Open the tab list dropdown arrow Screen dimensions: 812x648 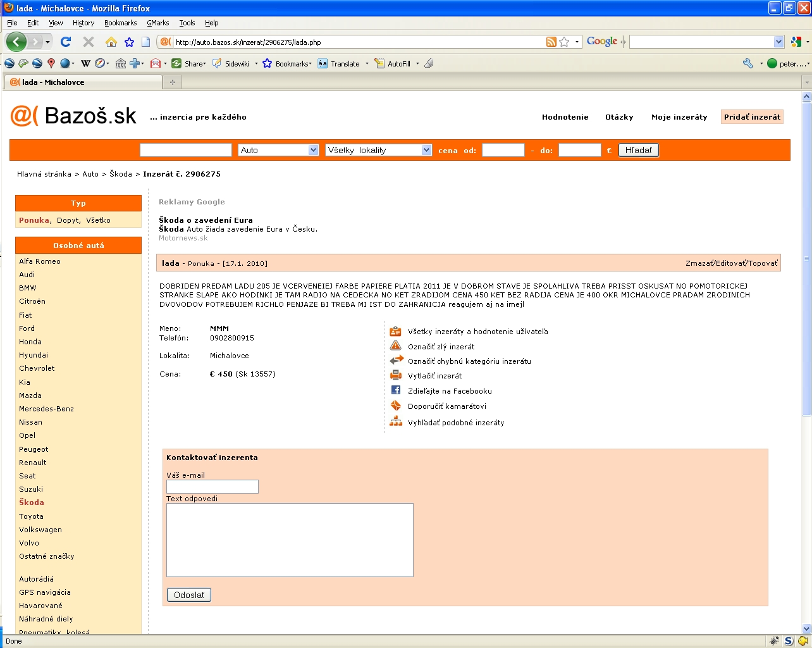(806, 82)
